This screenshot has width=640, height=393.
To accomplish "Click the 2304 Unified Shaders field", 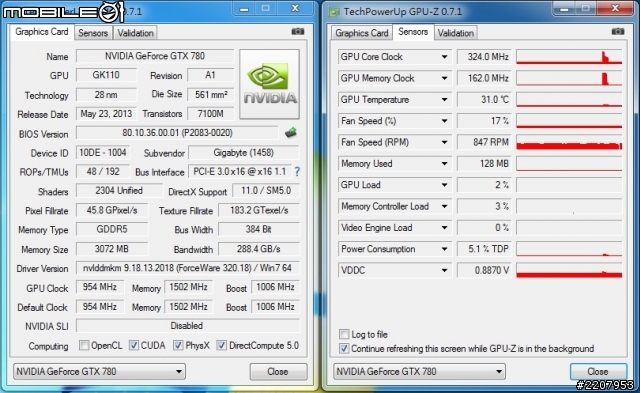I will (x=119, y=191).
